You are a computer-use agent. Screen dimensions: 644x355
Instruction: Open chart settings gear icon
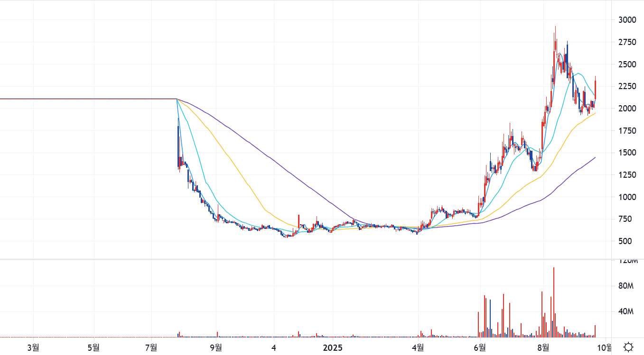click(628, 347)
